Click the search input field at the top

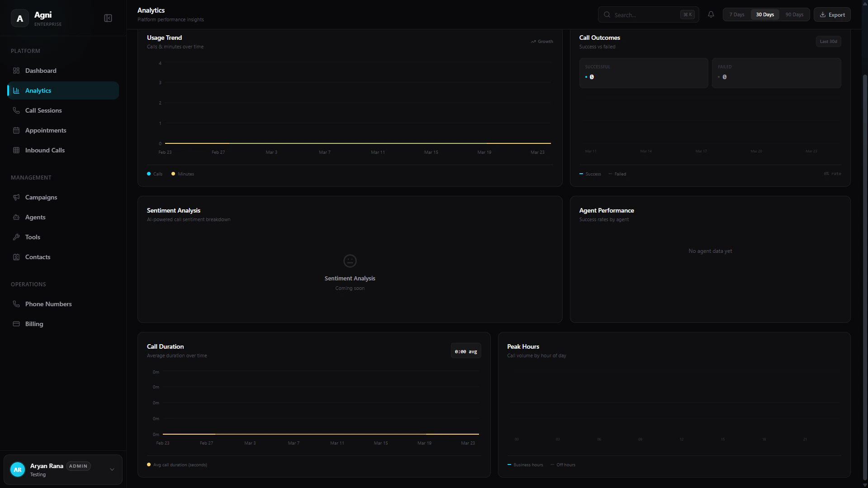(647, 14)
